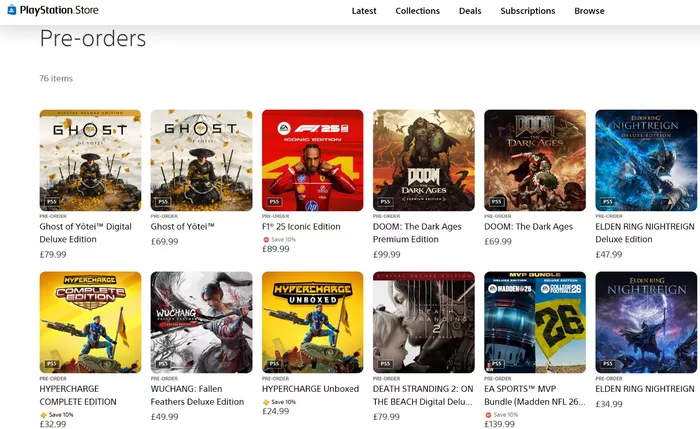Screen dimensions: 700x429
Task: Click the PS5 badge on DEATH STRANDING 2 cover
Action: tap(385, 364)
